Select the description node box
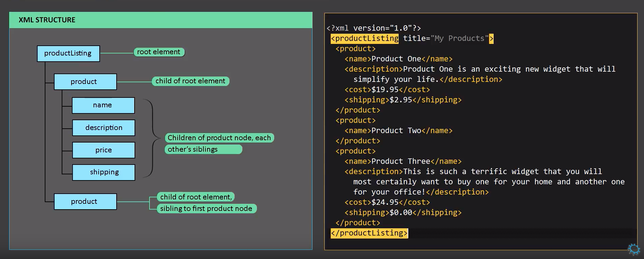Image resolution: width=644 pixels, height=259 pixels. point(104,128)
